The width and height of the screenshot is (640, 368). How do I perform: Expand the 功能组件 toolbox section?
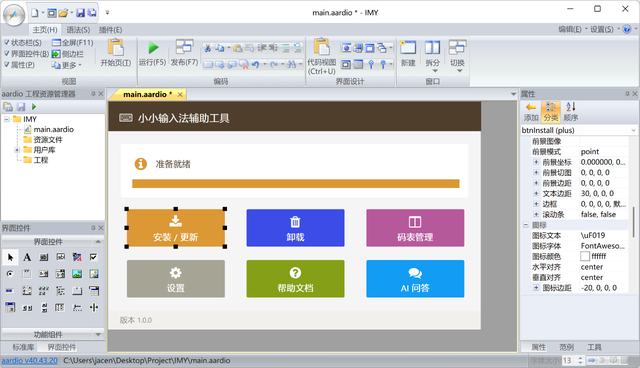tap(98, 335)
